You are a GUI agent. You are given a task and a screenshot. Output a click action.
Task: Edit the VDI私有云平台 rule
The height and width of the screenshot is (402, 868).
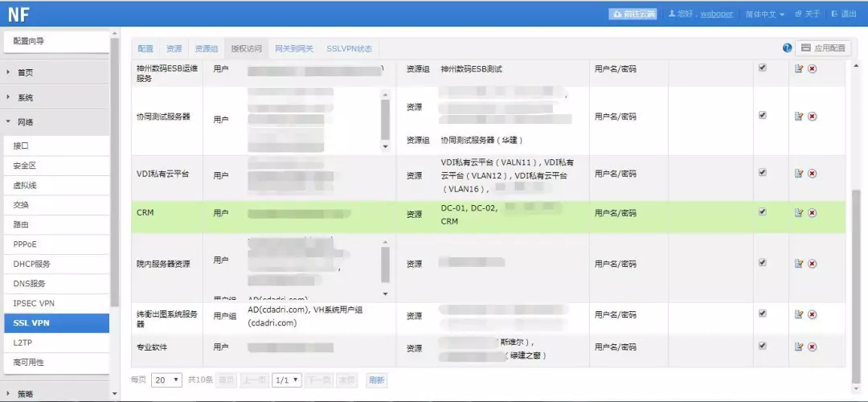(799, 173)
